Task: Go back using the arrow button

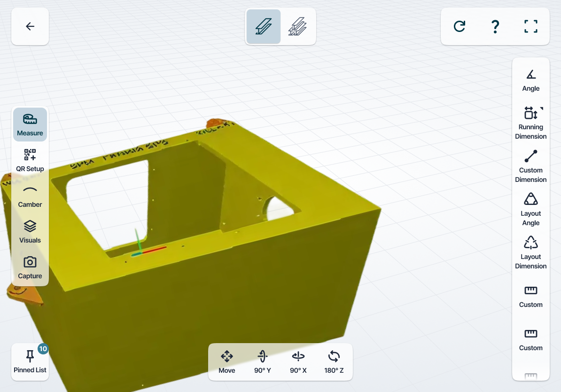Action: click(x=30, y=26)
